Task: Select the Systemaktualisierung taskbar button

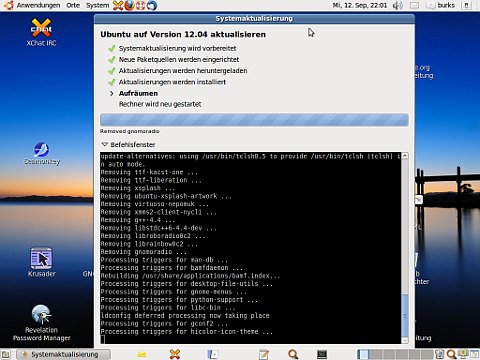Action: pos(63,354)
